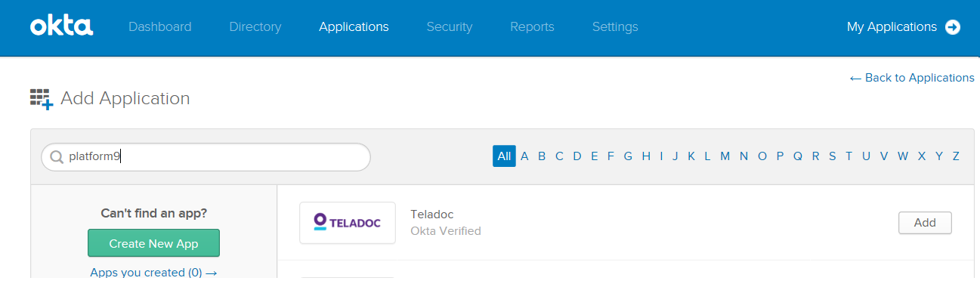Screen dimensions: 980x287
Task: Open the Dashboard menu
Action: (160, 27)
